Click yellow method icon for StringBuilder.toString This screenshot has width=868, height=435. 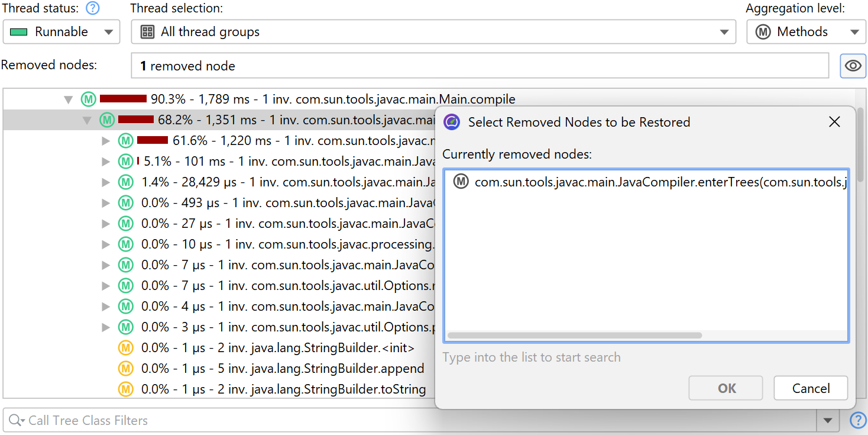(125, 389)
